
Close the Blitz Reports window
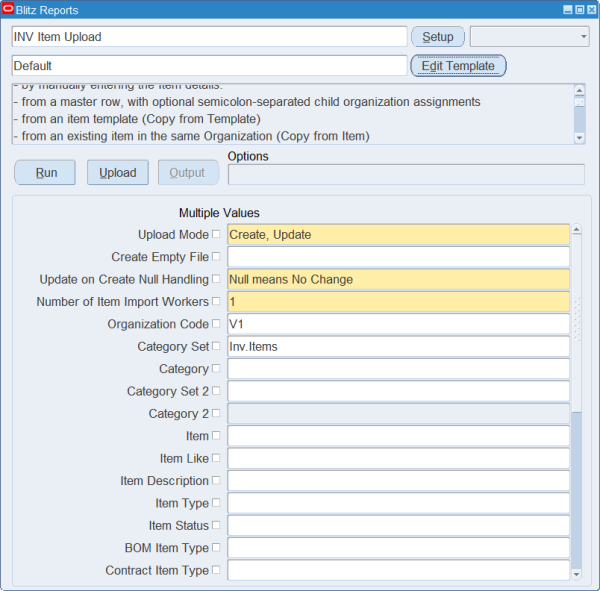[592, 10]
